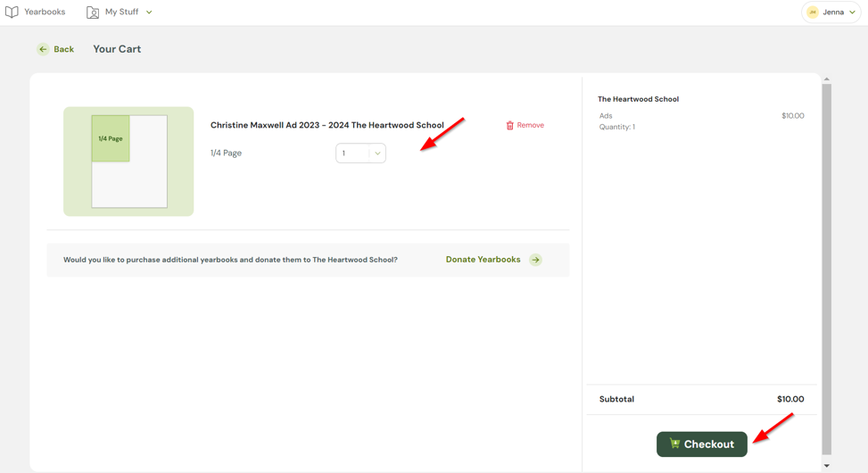
Task: Expand the My Stuff chevron arrow
Action: [149, 12]
